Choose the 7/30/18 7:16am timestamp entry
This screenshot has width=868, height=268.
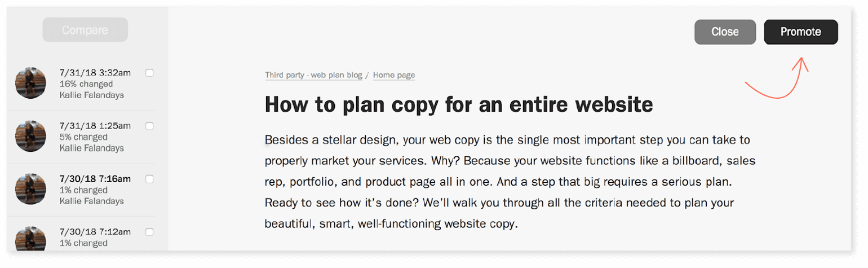click(95, 179)
